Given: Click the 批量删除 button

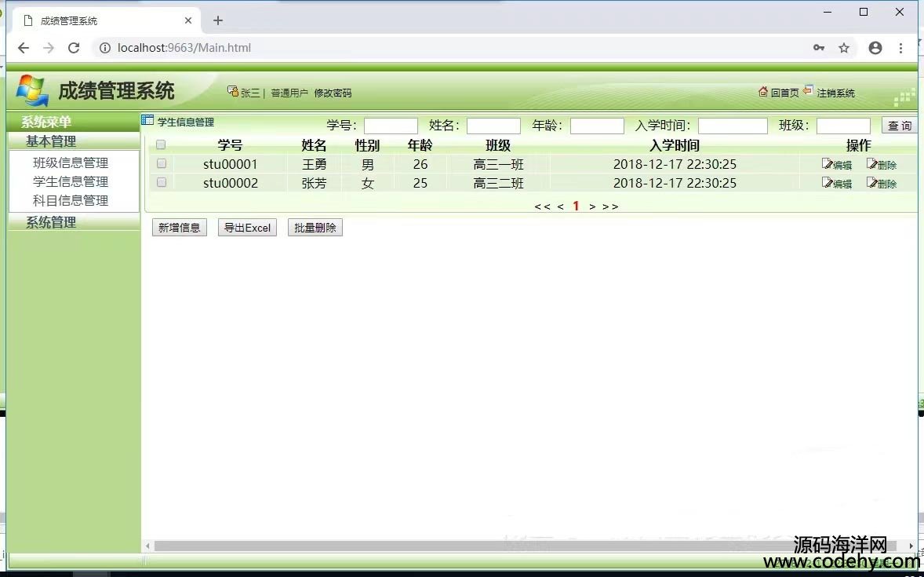Looking at the screenshot, I should 315,228.
